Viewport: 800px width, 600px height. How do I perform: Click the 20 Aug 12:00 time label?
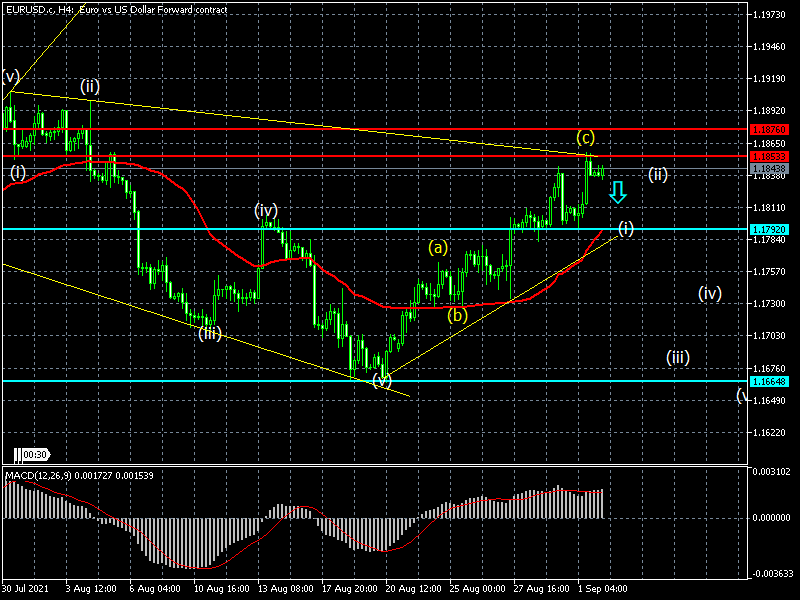click(414, 588)
